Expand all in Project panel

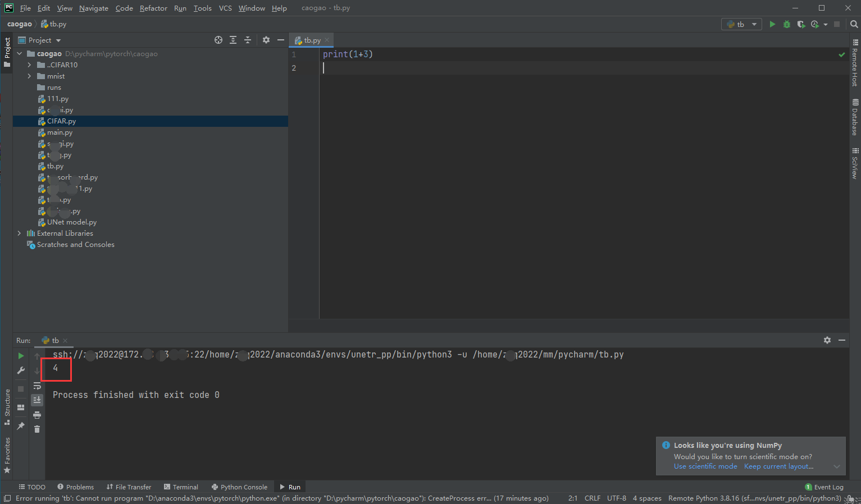(233, 40)
